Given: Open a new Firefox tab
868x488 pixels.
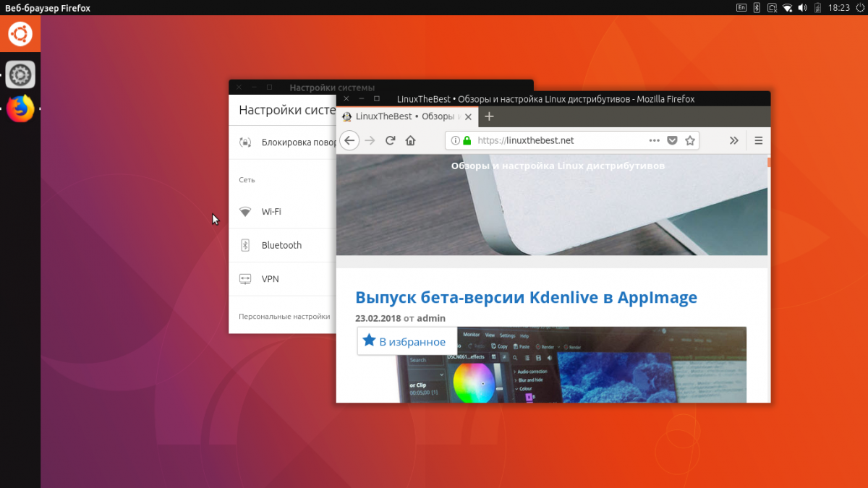Looking at the screenshot, I should click(489, 116).
